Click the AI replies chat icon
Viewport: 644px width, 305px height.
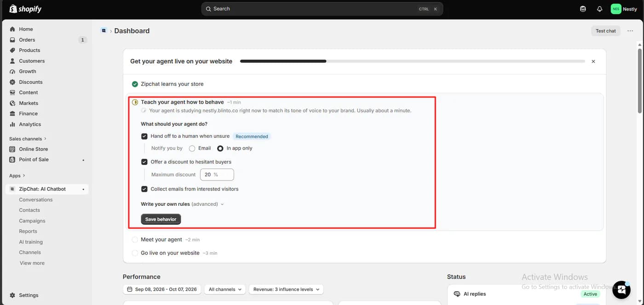[457, 294]
